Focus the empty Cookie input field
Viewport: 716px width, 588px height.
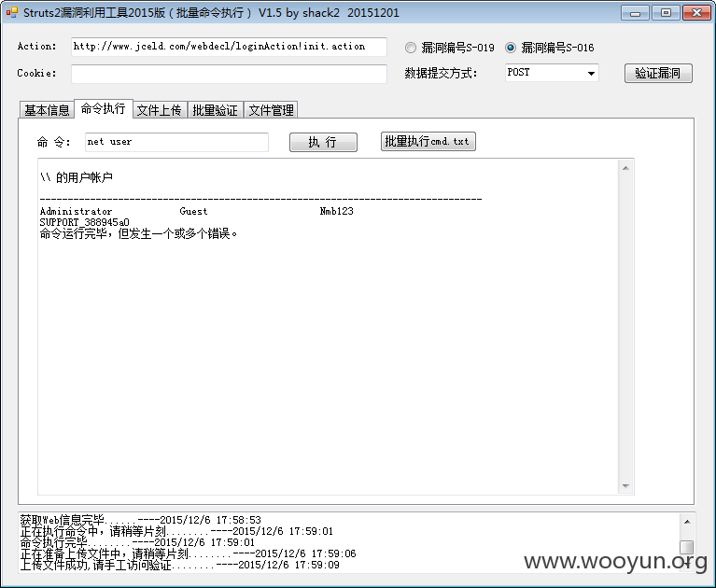click(x=230, y=74)
